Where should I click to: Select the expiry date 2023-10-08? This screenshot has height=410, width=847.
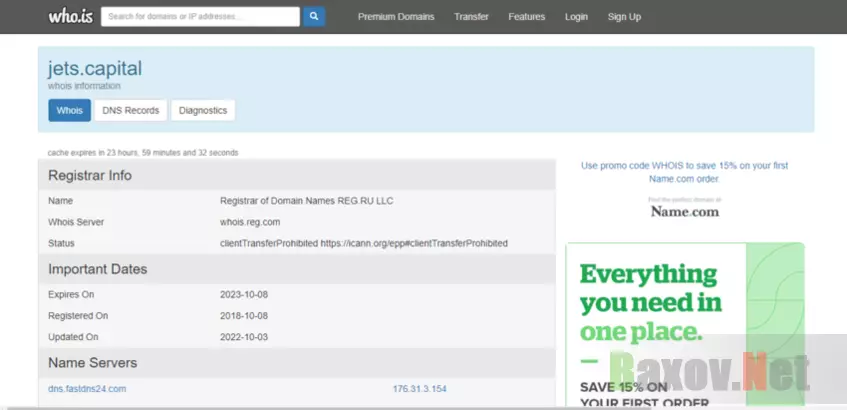(x=244, y=295)
